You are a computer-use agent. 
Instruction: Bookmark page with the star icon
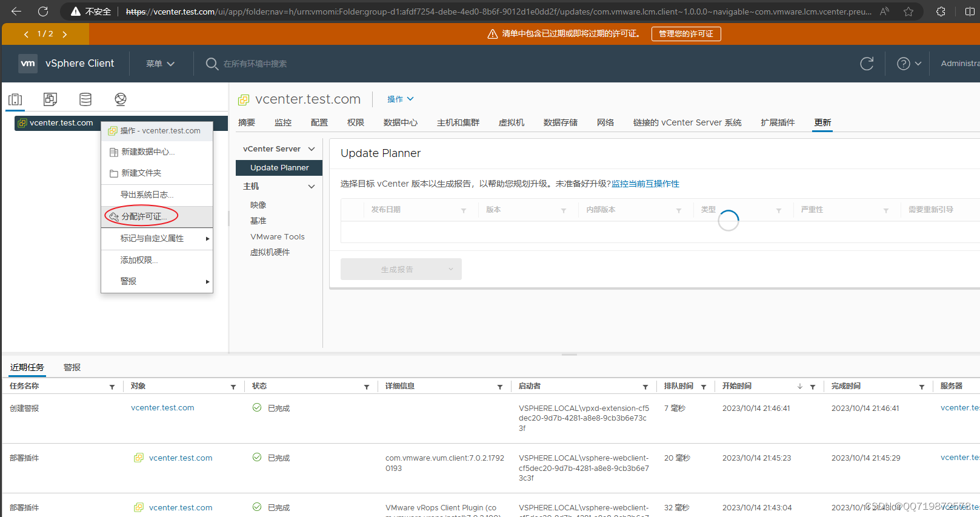point(908,12)
